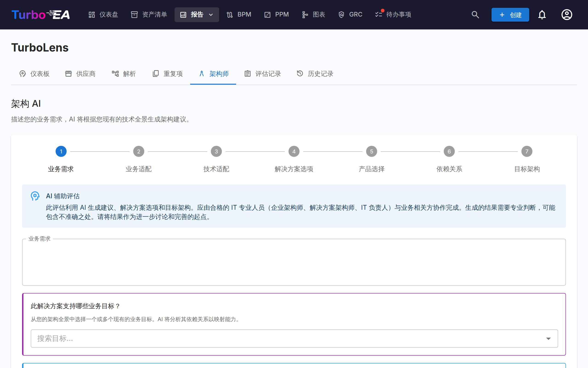Click the search magnifier icon
The height and width of the screenshot is (368, 588).
pos(475,14)
